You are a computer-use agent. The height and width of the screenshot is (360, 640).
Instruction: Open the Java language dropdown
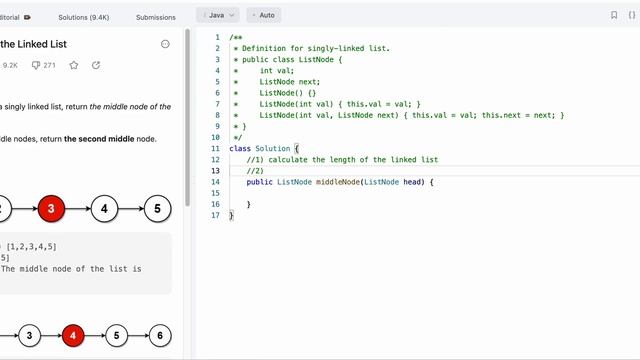[x=218, y=15]
